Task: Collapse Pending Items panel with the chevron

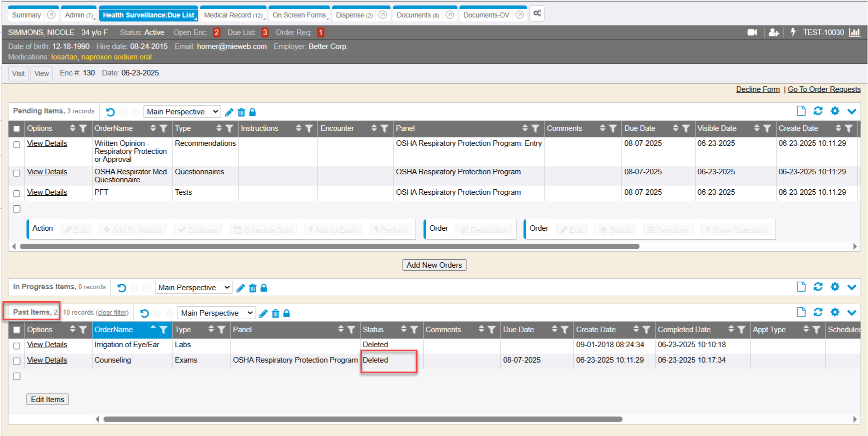Action: point(852,111)
